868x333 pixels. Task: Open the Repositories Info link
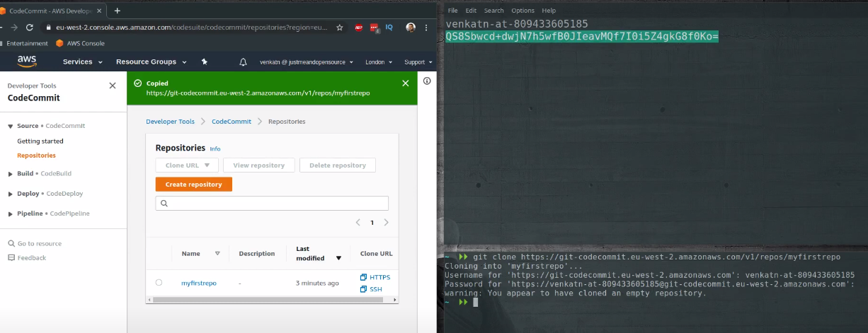click(x=215, y=149)
